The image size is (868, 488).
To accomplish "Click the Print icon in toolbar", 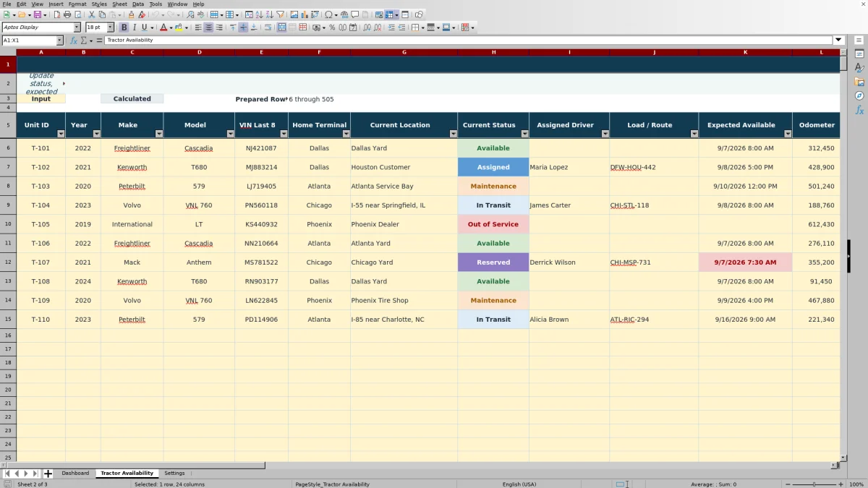I will pyautogui.click(x=67, y=14).
